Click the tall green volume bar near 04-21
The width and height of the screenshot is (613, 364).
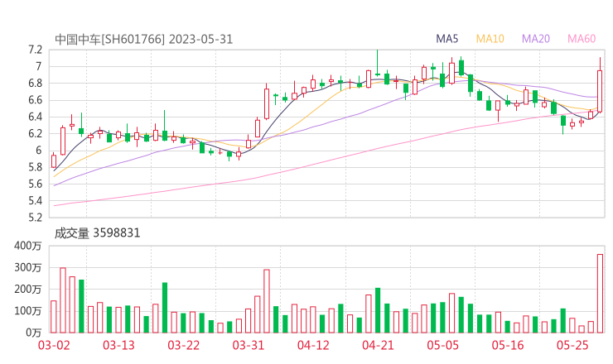coord(378,310)
